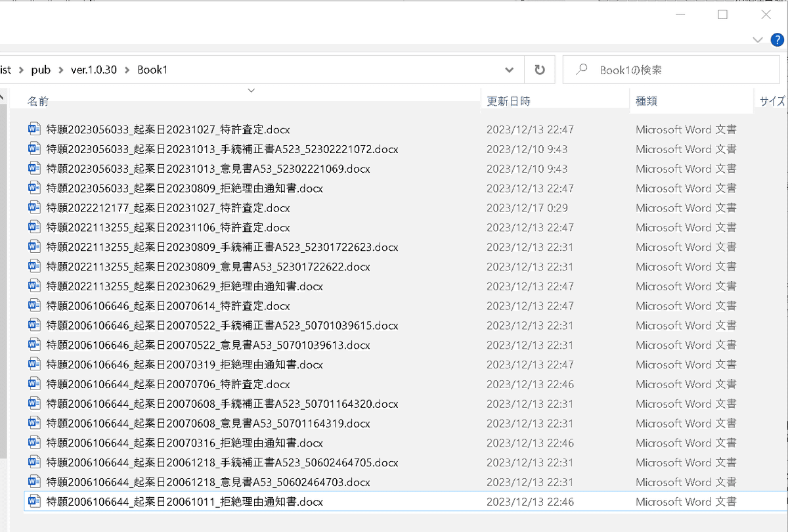The width and height of the screenshot is (788, 532).
Task: Select file 特願2023056033_起案日20231027_特許査定.docx
Action: click(x=168, y=129)
